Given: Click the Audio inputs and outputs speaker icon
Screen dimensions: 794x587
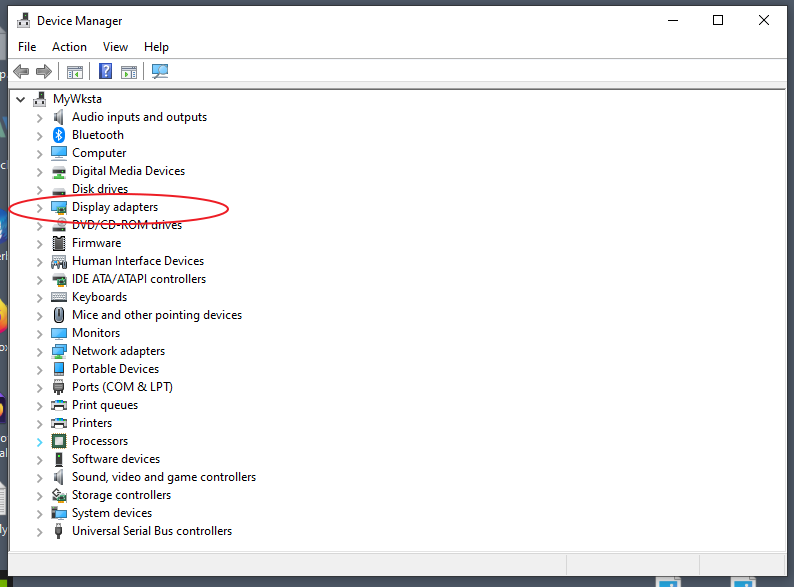Looking at the screenshot, I should pyautogui.click(x=59, y=117).
